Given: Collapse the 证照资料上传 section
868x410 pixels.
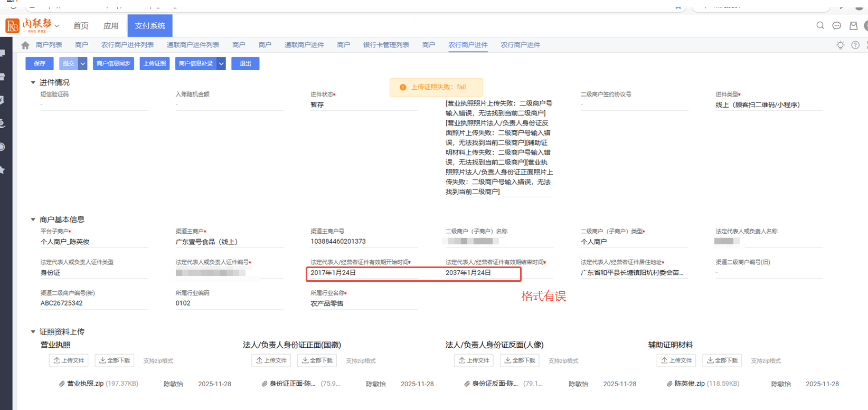Looking at the screenshot, I should pos(33,332).
